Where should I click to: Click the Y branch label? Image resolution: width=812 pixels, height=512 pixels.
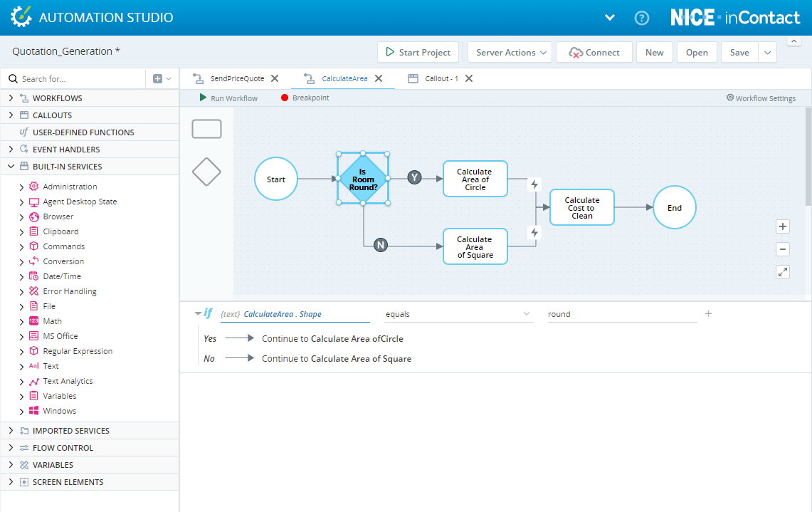(414, 178)
